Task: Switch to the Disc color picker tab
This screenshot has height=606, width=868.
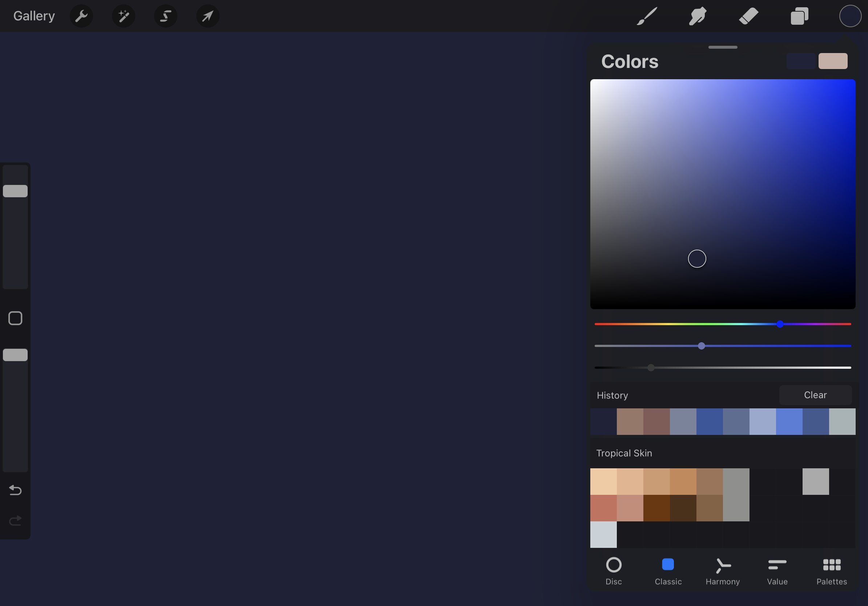Action: point(614,571)
